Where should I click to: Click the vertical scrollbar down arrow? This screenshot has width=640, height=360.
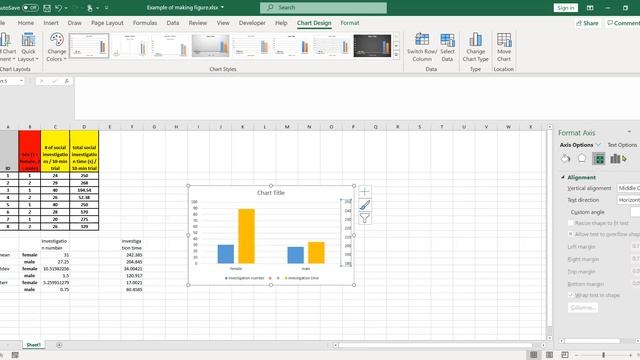(x=549, y=338)
